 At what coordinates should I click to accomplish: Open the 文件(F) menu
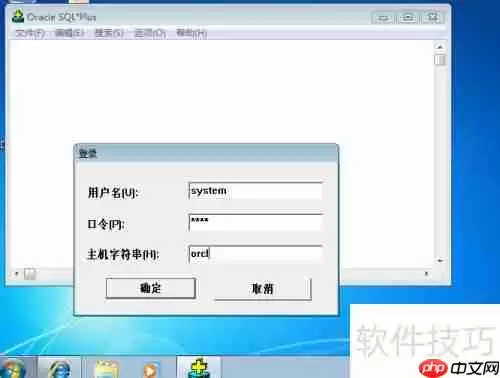tap(30, 33)
